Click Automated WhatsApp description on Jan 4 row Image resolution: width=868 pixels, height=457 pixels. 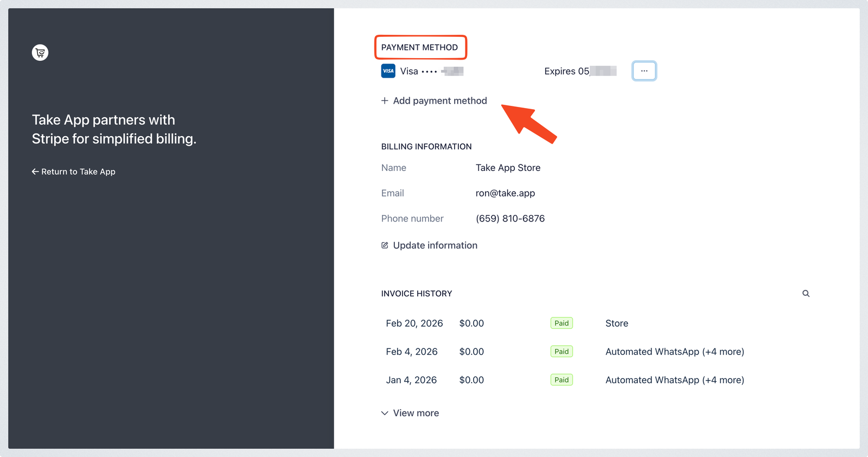tap(675, 380)
